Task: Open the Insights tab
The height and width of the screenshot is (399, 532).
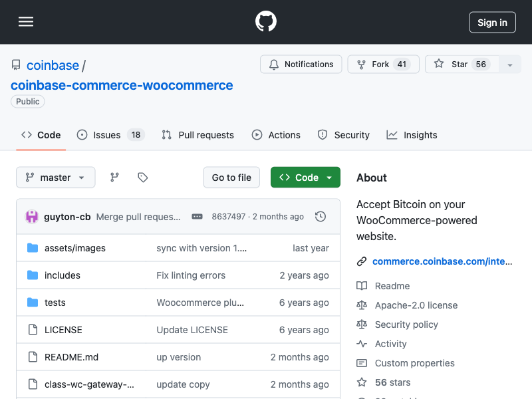Action: point(412,135)
